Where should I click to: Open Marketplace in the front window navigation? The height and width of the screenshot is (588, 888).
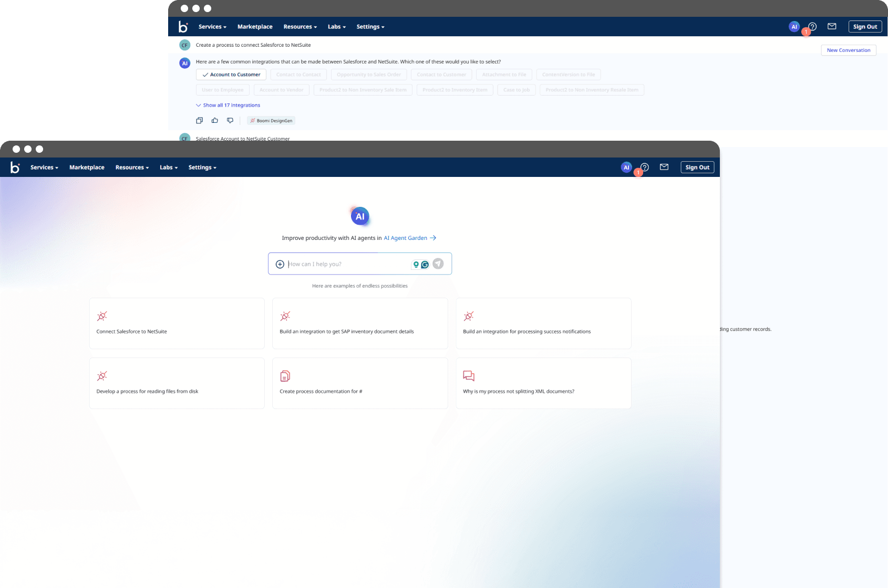coord(87,167)
